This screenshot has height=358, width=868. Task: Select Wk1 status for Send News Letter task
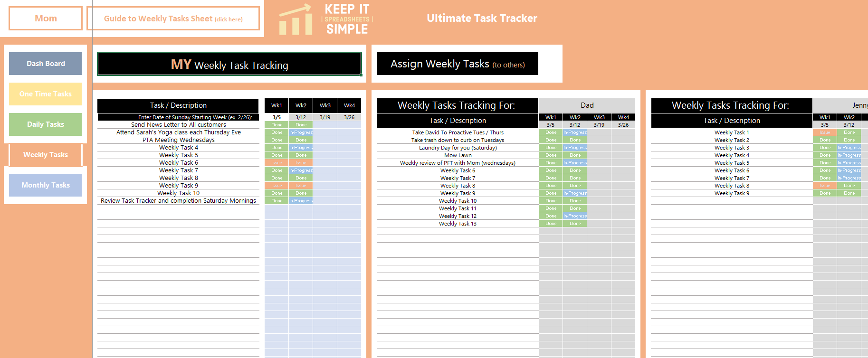(277, 125)
